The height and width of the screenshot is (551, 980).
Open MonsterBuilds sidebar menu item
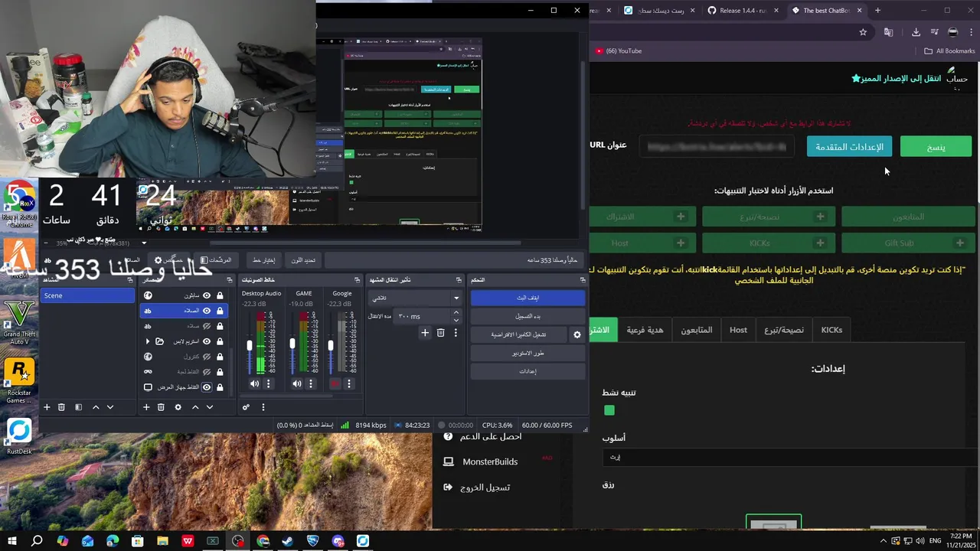[490, 461]
